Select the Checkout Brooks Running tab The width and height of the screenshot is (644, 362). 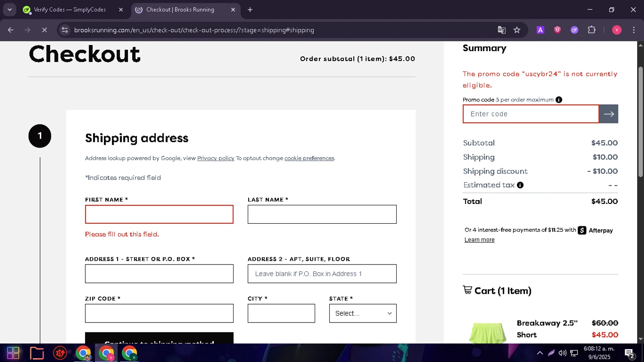coord(180,9)
